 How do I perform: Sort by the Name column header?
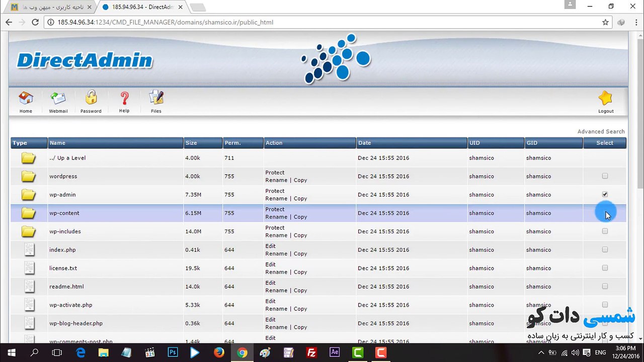115,143
